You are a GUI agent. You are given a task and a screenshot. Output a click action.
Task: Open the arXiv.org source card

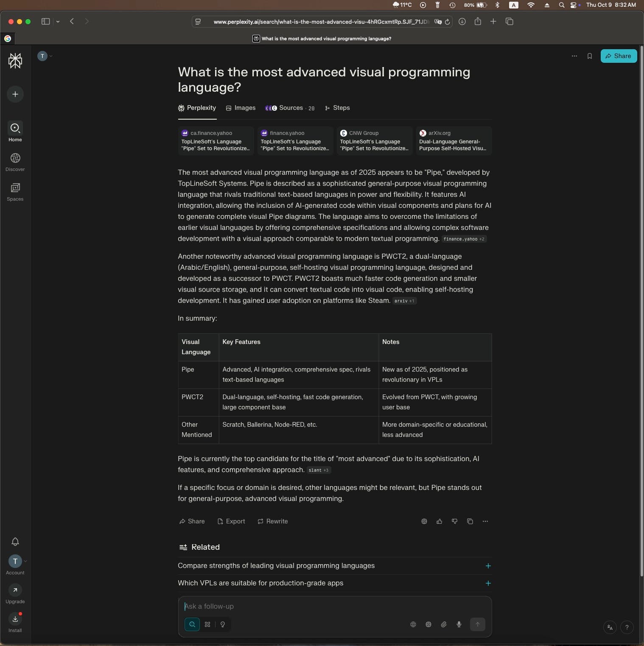tap(454, 141)
